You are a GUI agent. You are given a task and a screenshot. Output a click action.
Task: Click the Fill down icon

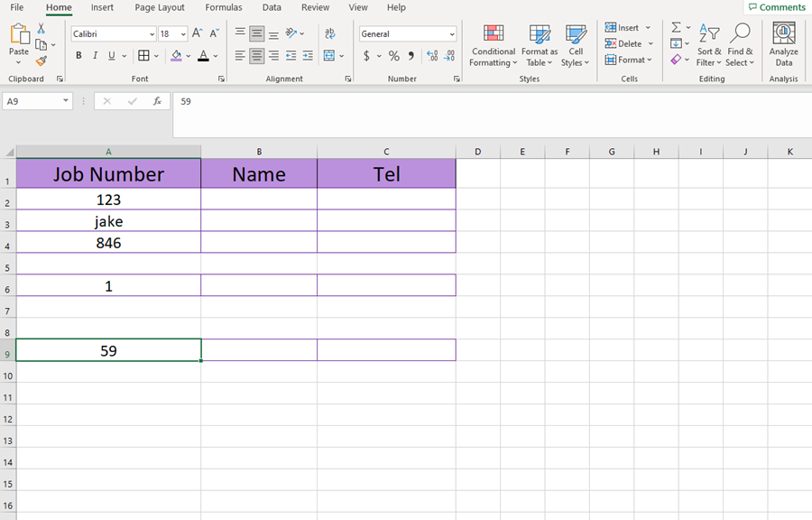[676, 43]
